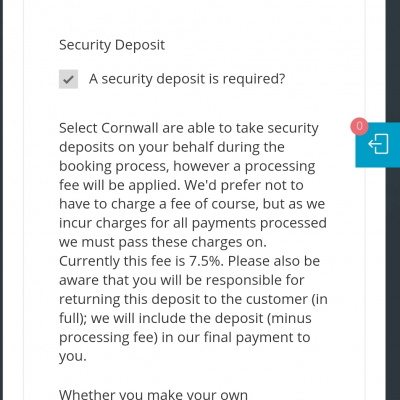This screenshot has width=400, height=400.
Task: Click the teal exit arrow icon
Action: point(378,144)
